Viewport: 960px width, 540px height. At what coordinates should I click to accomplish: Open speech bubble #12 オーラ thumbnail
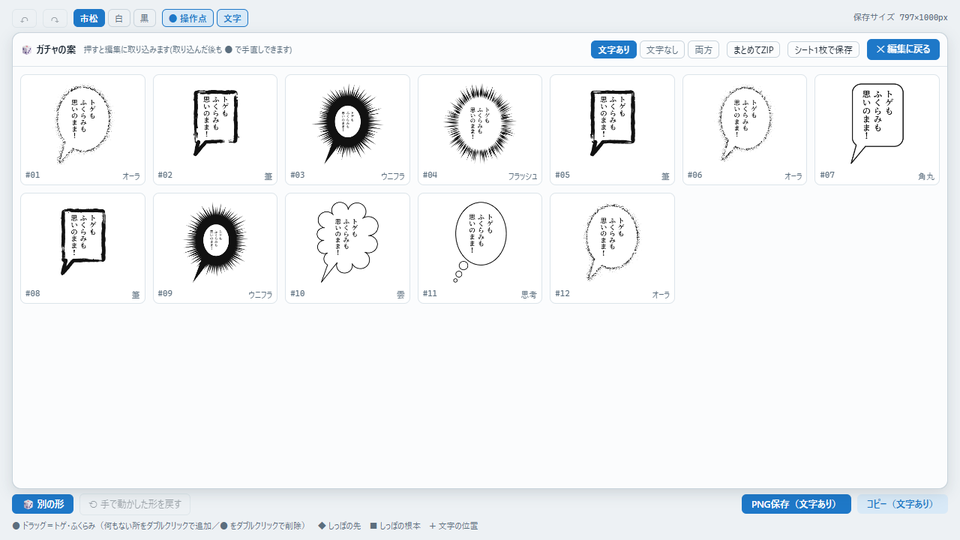click(612, 248)
